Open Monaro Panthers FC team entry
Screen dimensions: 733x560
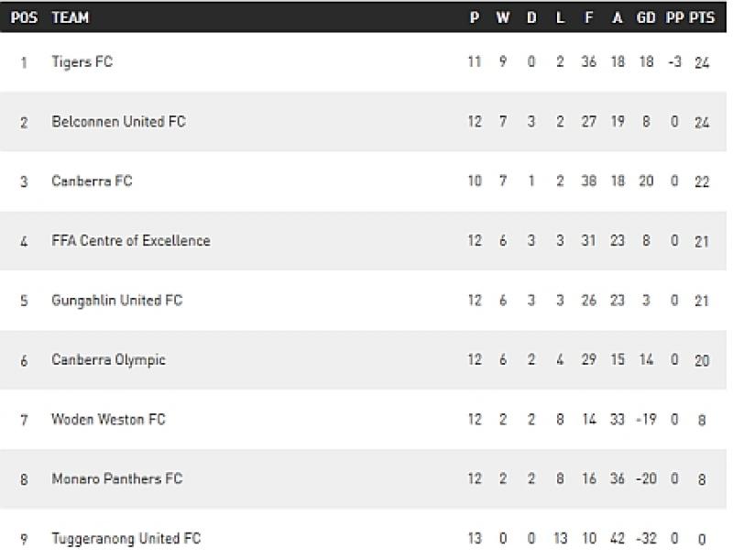point(116,478)
